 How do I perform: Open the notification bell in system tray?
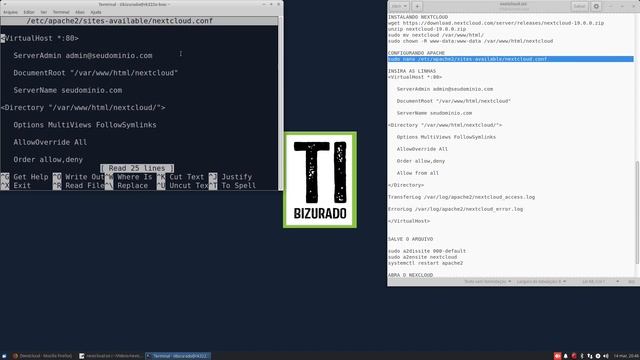click(565, 356)
